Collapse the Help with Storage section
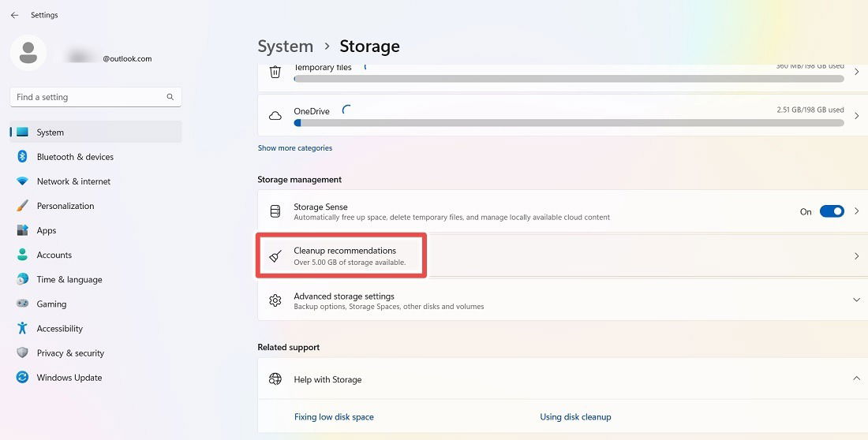 click(856, 378)
